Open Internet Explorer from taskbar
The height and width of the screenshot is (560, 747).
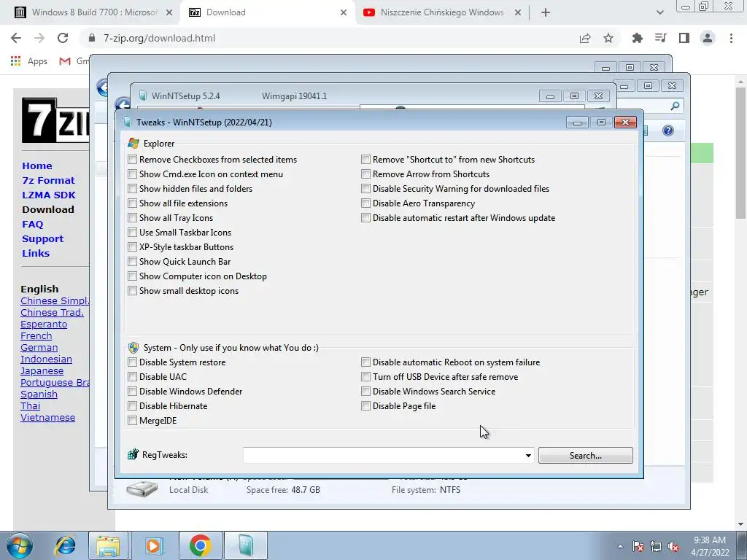pos(65,545)
